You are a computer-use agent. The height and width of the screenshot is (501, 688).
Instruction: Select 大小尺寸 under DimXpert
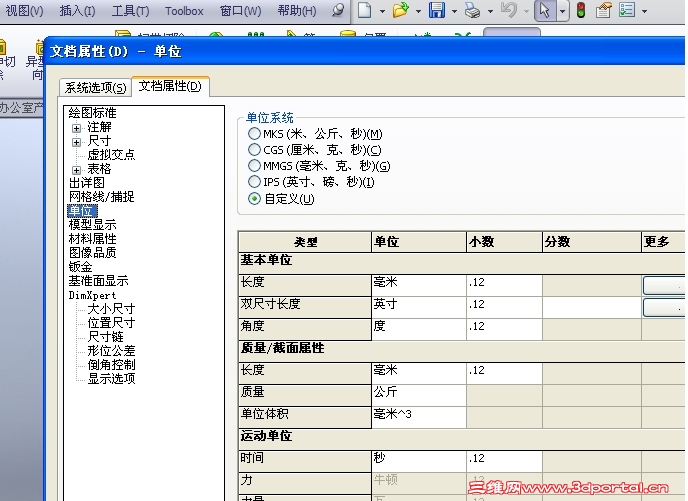point(111,309)
